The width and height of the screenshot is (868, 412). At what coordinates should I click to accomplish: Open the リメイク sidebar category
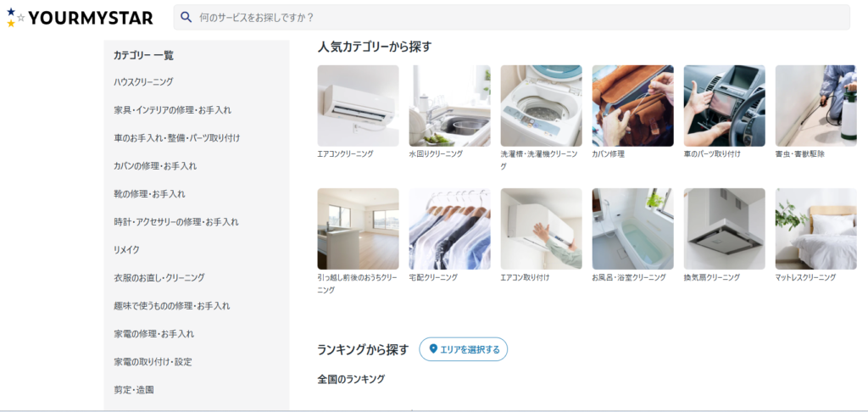pyautogui.click(x=127, y=250)
